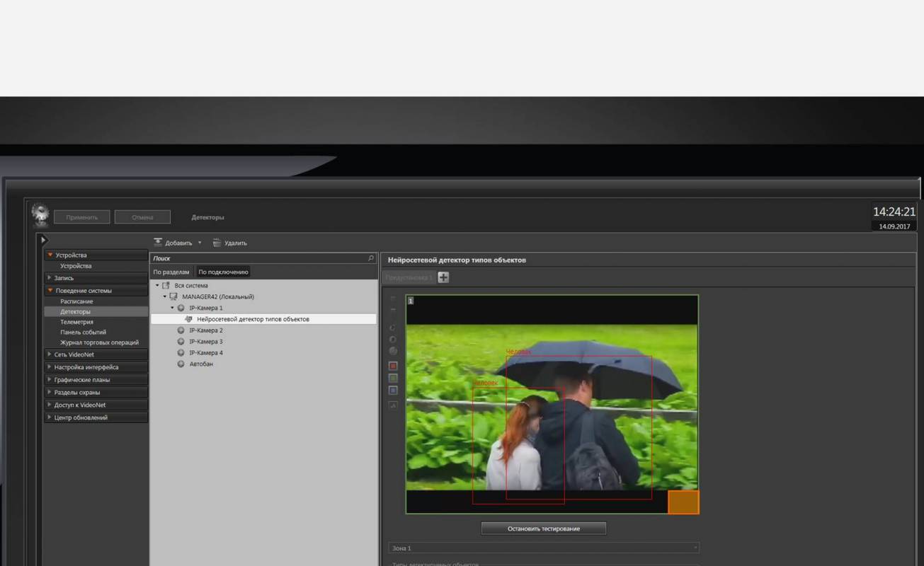924x566 pixels.
Task: Click the IP-Камера 4 camera icon
Action: (x=181, y=352)
